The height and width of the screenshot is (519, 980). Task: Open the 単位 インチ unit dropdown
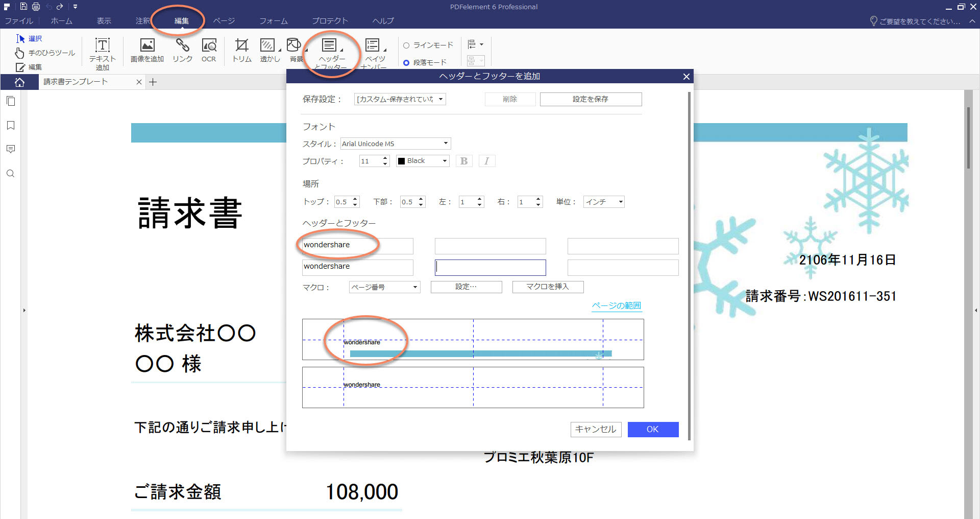point(604,202)
